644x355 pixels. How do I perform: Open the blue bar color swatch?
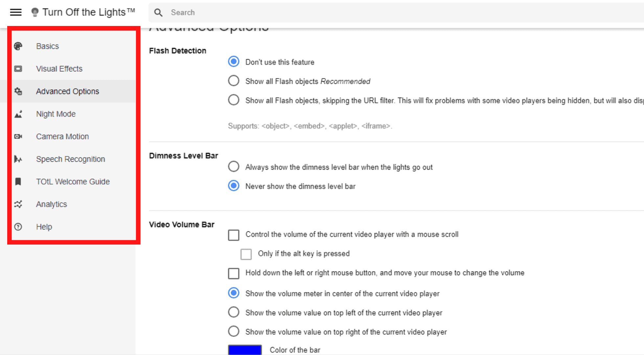pyautogui.click(x=245, y=350)
